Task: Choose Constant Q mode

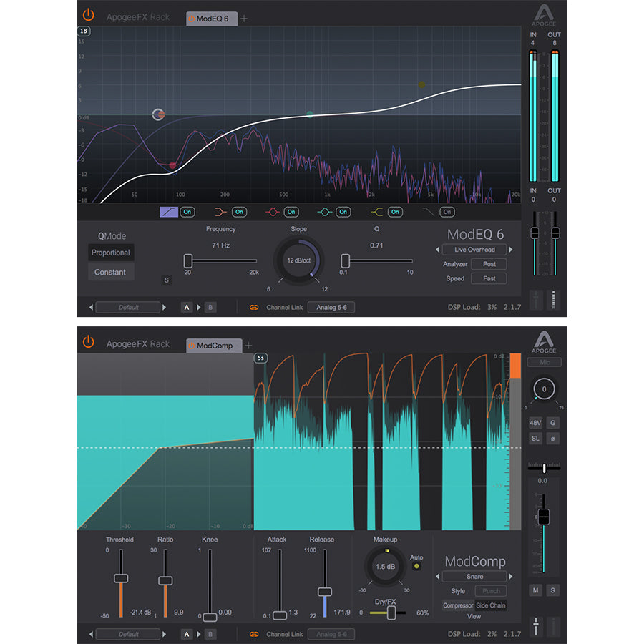Action: coord(110,272)
